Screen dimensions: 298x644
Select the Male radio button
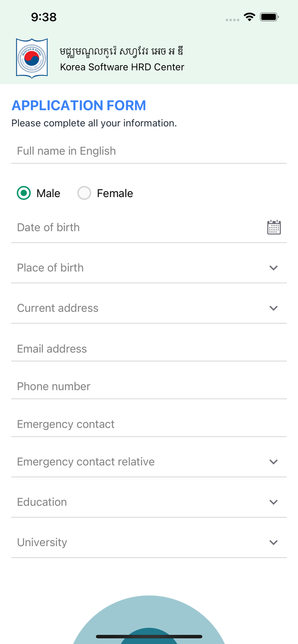24,193
